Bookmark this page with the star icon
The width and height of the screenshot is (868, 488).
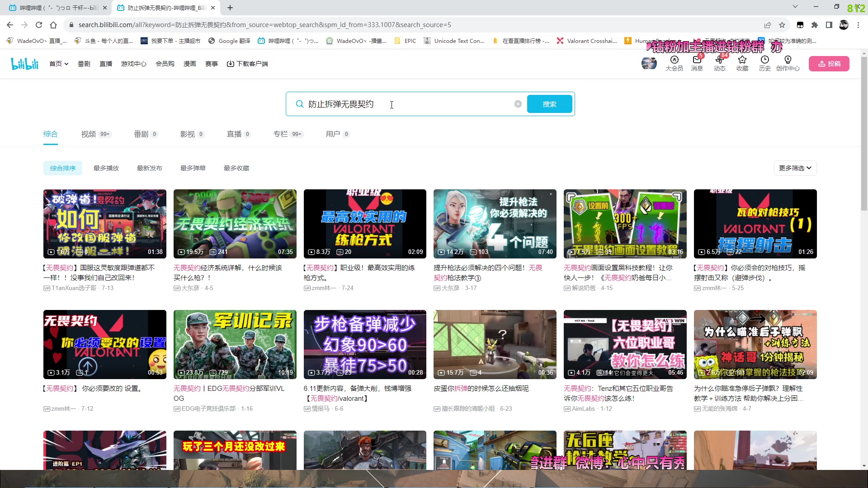[x=782, y=25]
